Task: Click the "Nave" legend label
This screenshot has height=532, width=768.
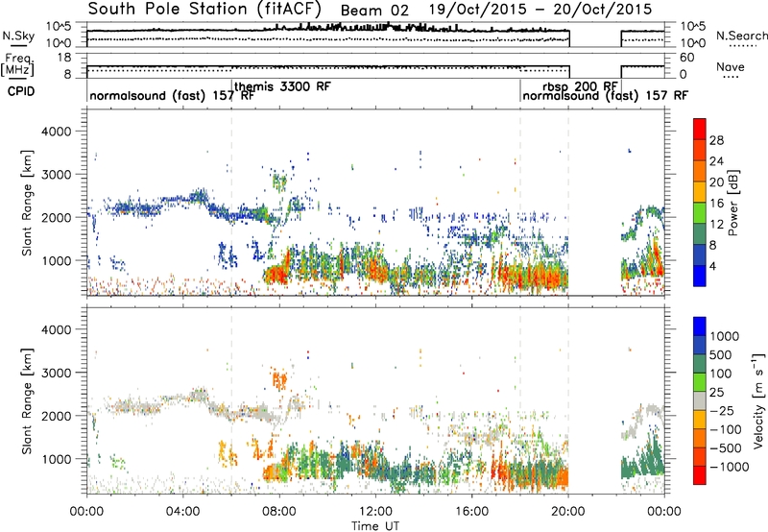Action: tap(731, 66)
